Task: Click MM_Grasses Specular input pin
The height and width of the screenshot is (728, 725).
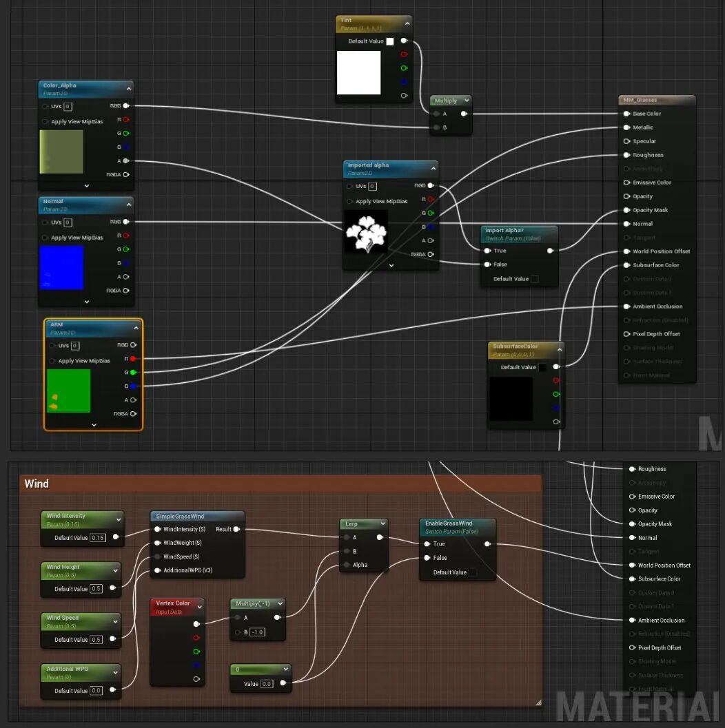Action: point(626,141)
